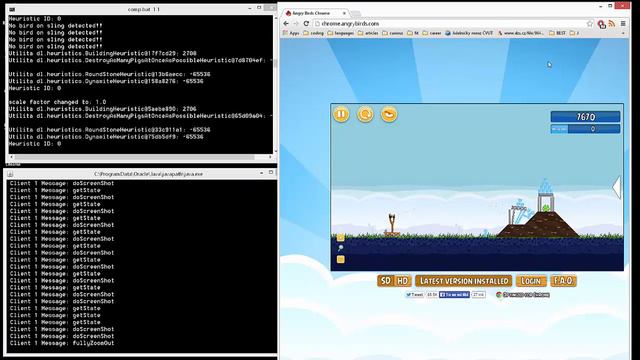Switch the game to SD quality

pyautogui.click(x=386, y=281)
